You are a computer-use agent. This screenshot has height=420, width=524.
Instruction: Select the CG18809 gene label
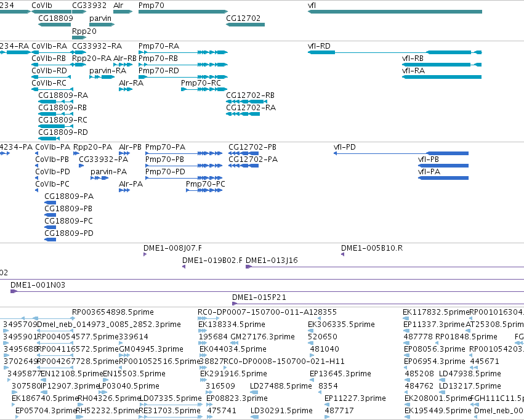[55, 18]
